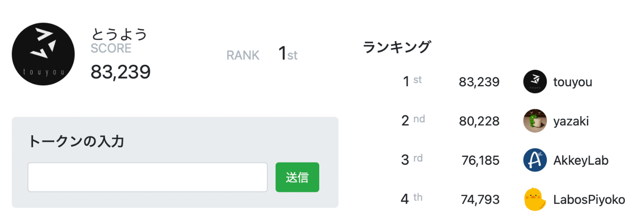The image size is (644, 218).
Task: Open the LabosPiyoko username entry
Action: [589, 200]
